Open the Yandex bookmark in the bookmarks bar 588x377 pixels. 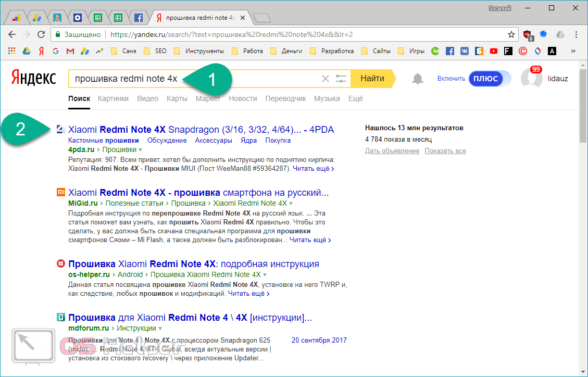(41, 51)
